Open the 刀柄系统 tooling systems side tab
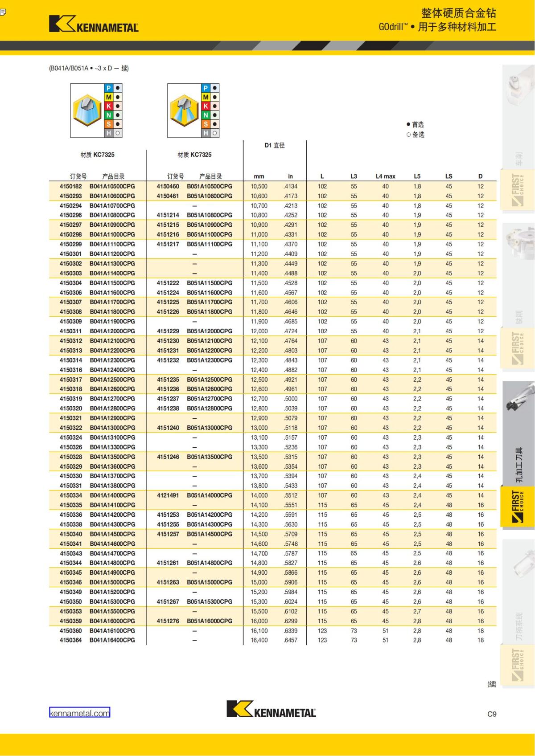This screenshot has width=535, height=756. [x=519, y=592]
